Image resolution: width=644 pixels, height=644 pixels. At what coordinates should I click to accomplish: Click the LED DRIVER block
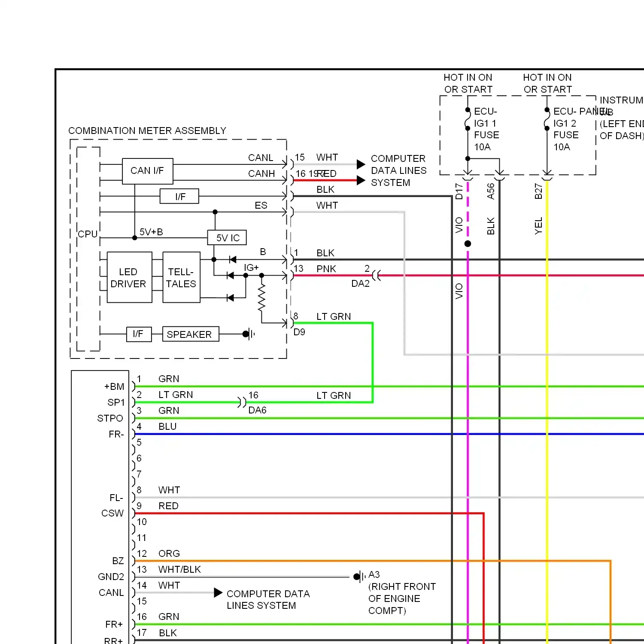[x=129, y=277]
